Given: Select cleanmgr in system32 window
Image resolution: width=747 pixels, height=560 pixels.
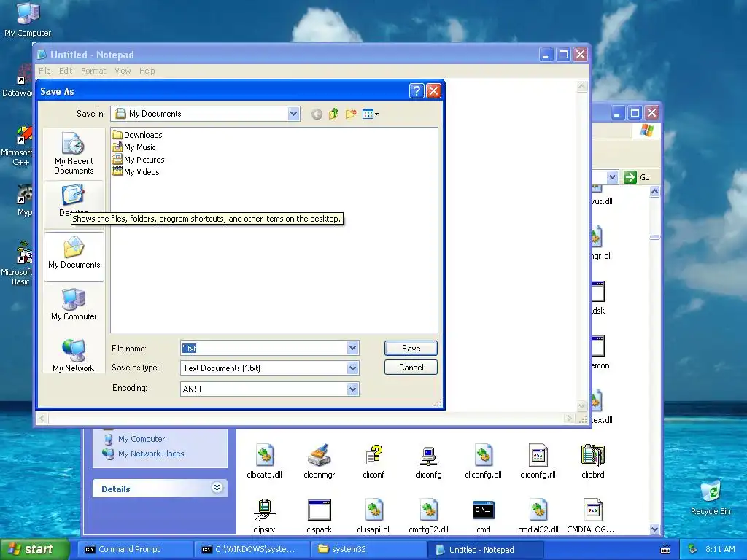Looking at the screenshot, I should pos(320,462).
